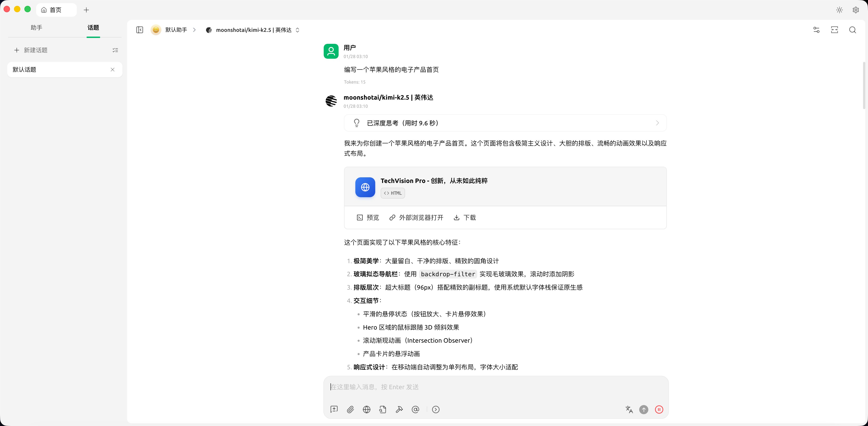868x426 pixels.
Task: Preview the TechVision Pro HTML page
Action: point(368,218)
